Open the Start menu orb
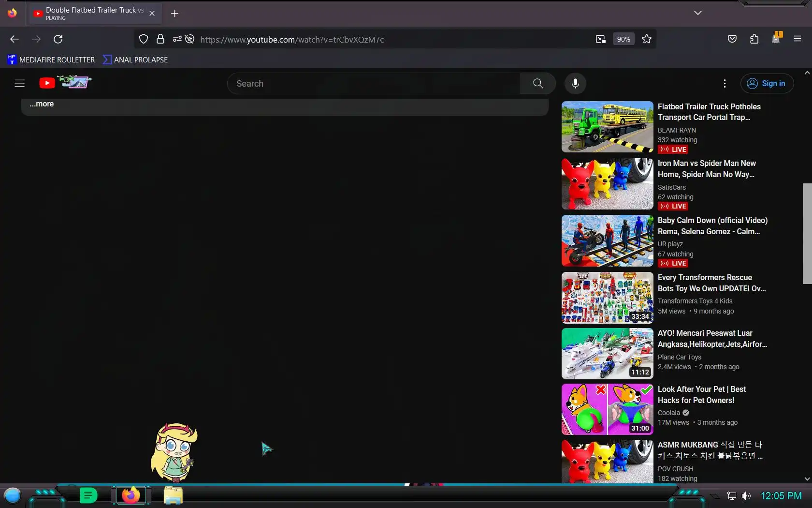812x508 pixels. point(12,495)
